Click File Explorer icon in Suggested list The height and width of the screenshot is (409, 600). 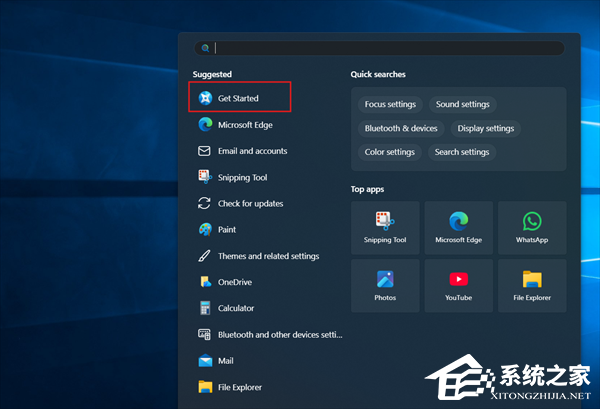205,387
